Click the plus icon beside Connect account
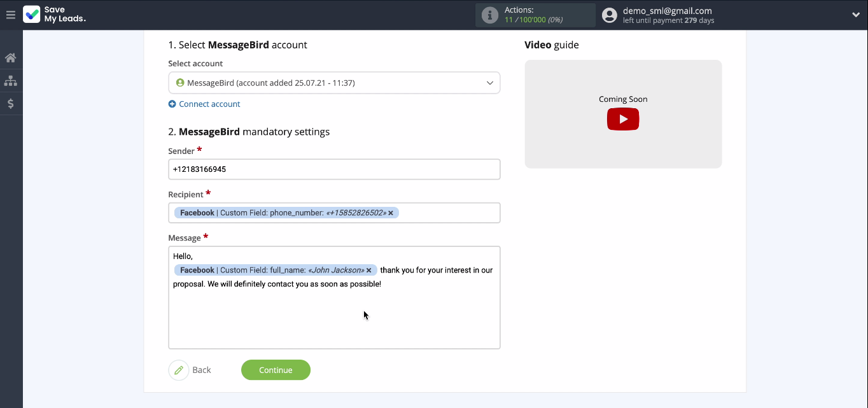Viewport: 868px width, 408px height. tap(172, 104)
